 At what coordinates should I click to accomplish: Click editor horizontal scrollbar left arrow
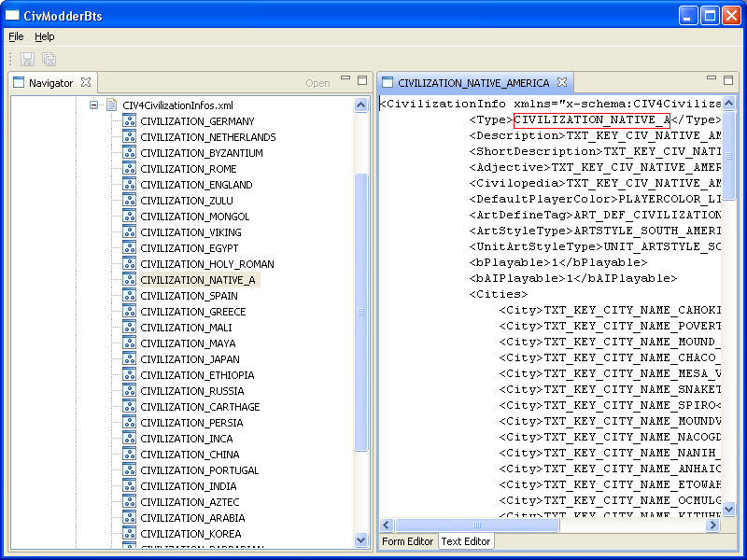(x=387, y=525)
